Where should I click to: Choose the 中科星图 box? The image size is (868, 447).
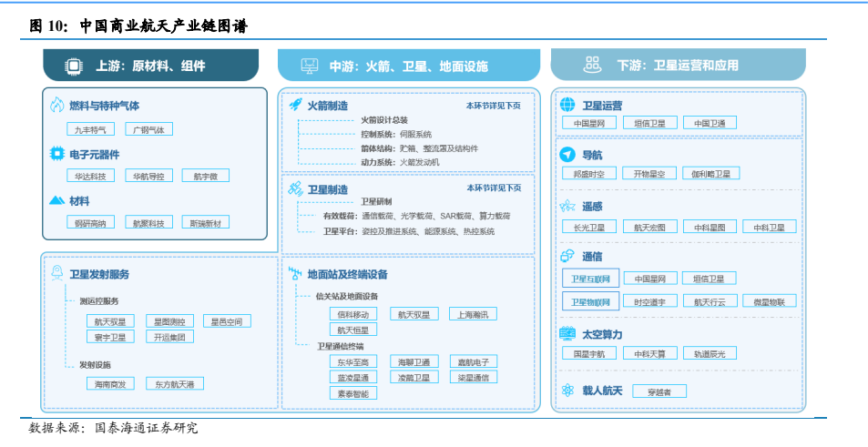(x=710, y=227)
